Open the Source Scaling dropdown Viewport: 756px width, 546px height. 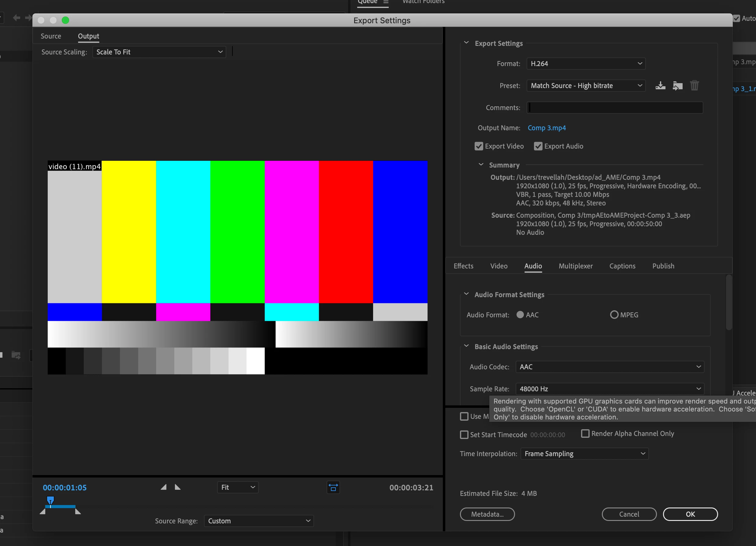point(159,52)
